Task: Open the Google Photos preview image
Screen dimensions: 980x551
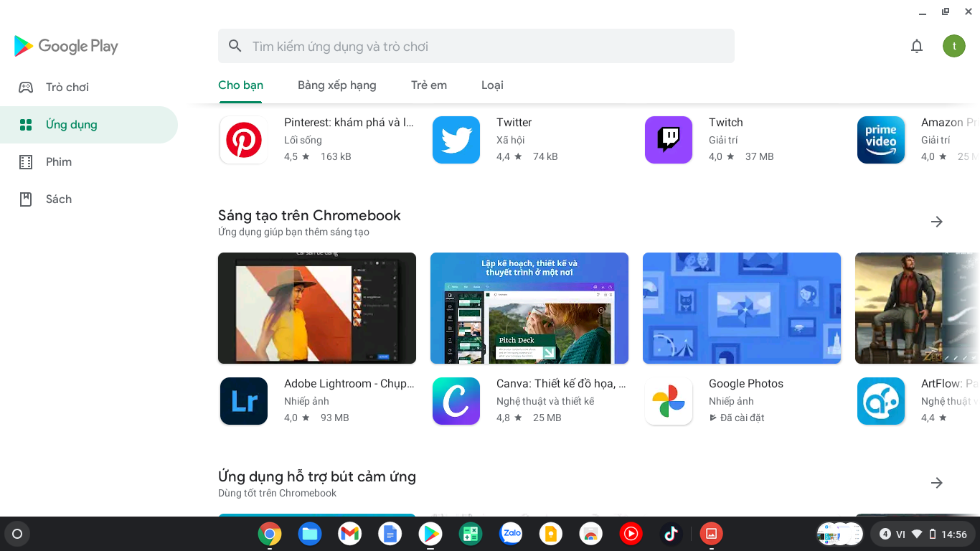Action: point(742,308)
